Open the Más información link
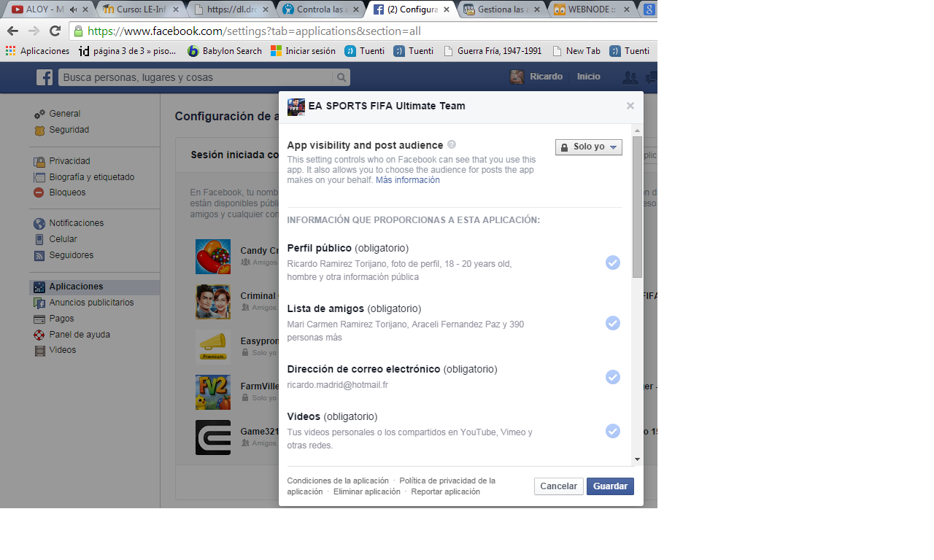The width and height of the screenshot is (934, 560). coord(408,180)
